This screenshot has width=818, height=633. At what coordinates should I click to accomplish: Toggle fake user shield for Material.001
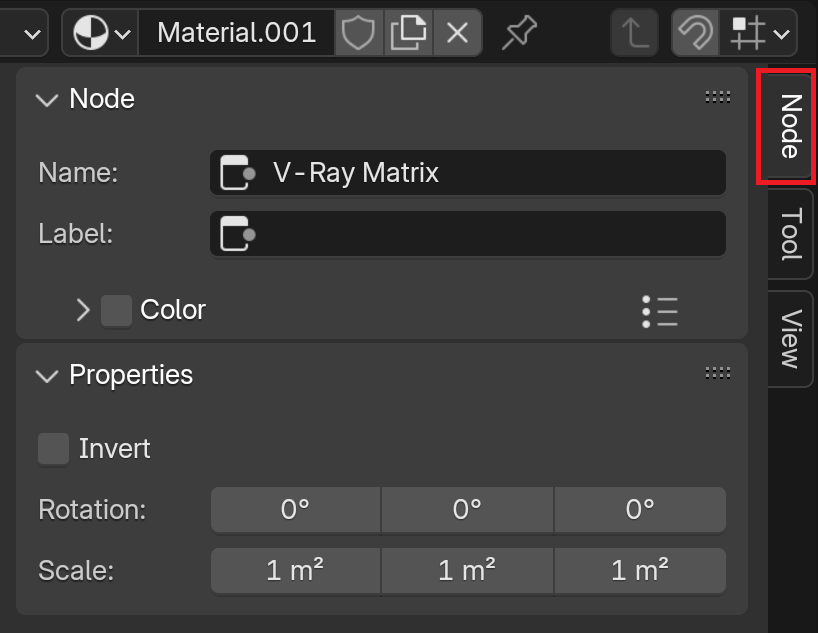[x=359, y=32]
